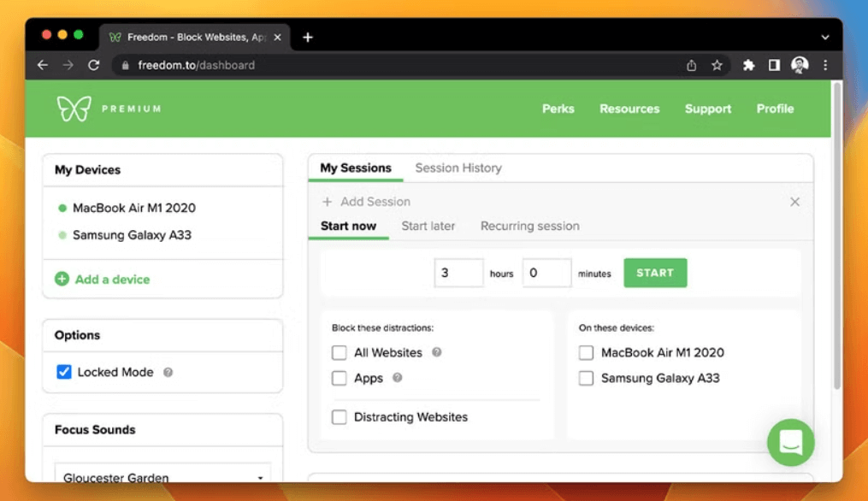Screen dimensions: 868x501
Task: Disable the Locked Mode checkbox
Action: (63, 372)
